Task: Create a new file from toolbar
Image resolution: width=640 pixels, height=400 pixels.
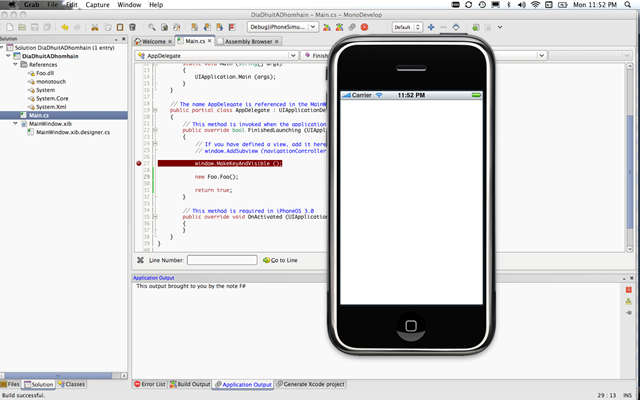Action: coord(9,27)
